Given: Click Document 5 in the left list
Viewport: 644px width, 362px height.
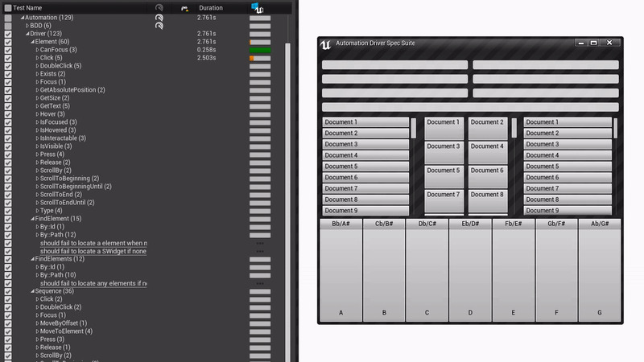Looking at the screenshot, I should point(365,167).
